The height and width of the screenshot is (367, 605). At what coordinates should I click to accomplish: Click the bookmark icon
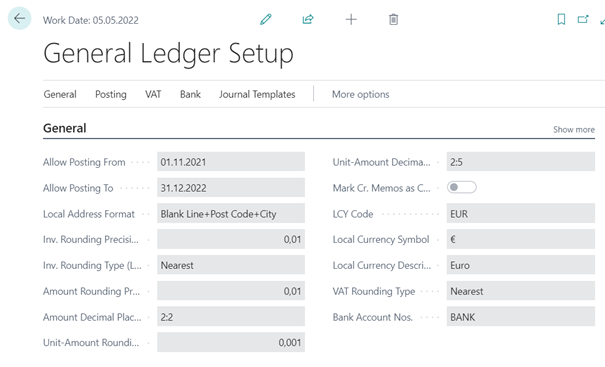(561, 19)
